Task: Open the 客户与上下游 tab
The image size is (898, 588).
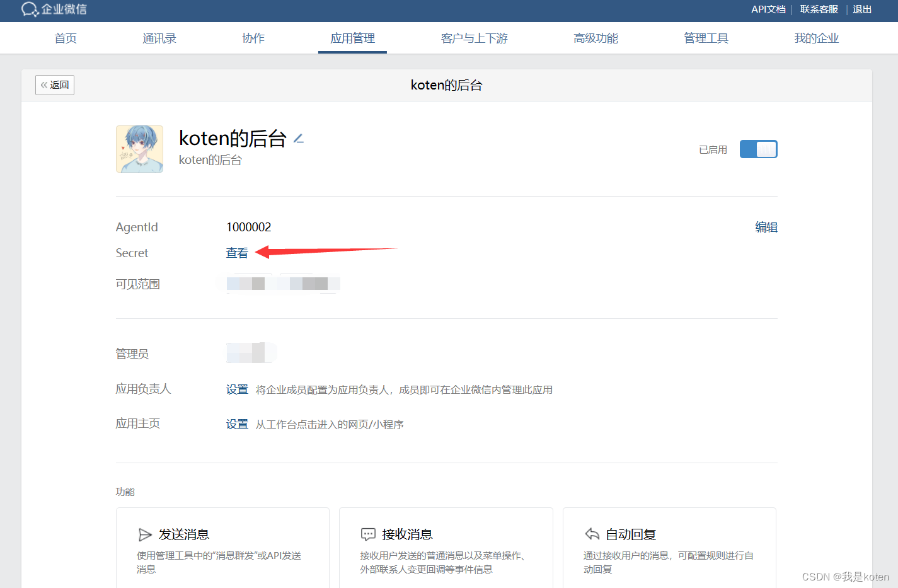Action: (x=475, y=38)
